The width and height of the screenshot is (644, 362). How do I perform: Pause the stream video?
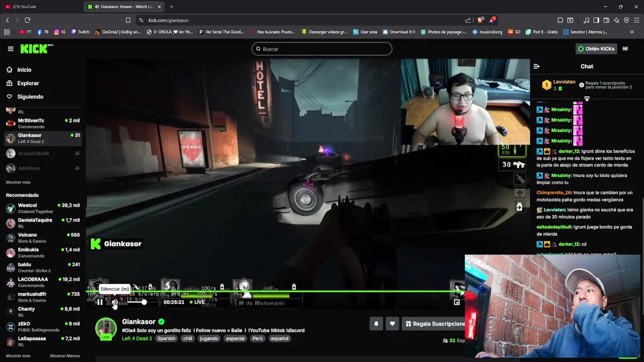click(100, 302)
